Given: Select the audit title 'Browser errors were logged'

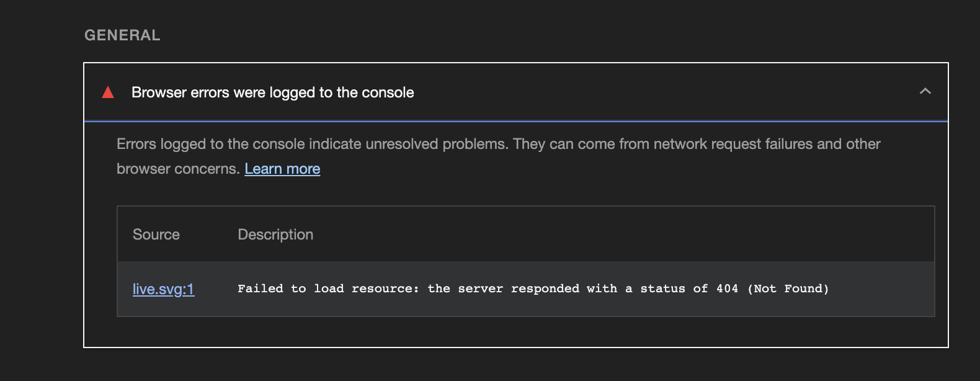Looking at the screenshot, I should 272,92.
